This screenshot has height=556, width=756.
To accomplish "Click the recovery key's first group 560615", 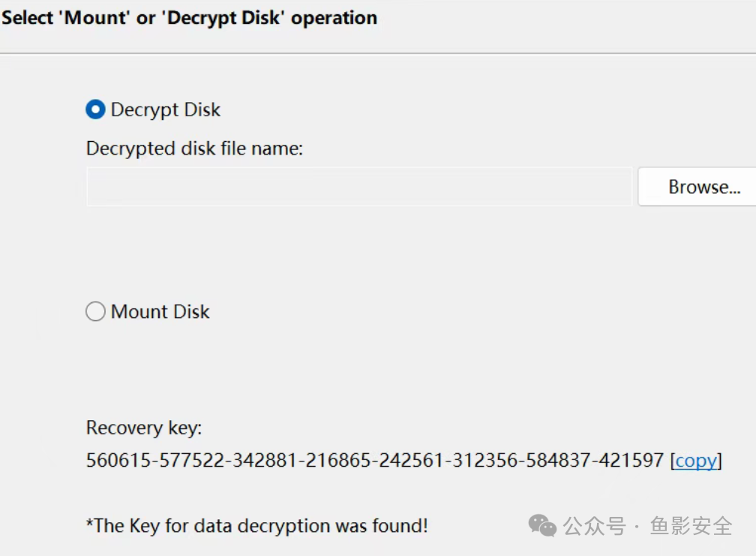I will click(x=118, y=460).
